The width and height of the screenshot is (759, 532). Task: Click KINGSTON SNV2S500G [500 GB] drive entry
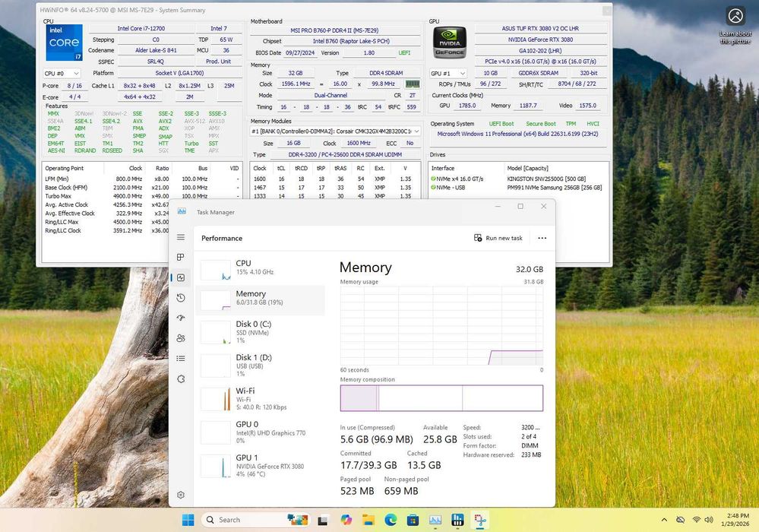[x=546, y=179]
